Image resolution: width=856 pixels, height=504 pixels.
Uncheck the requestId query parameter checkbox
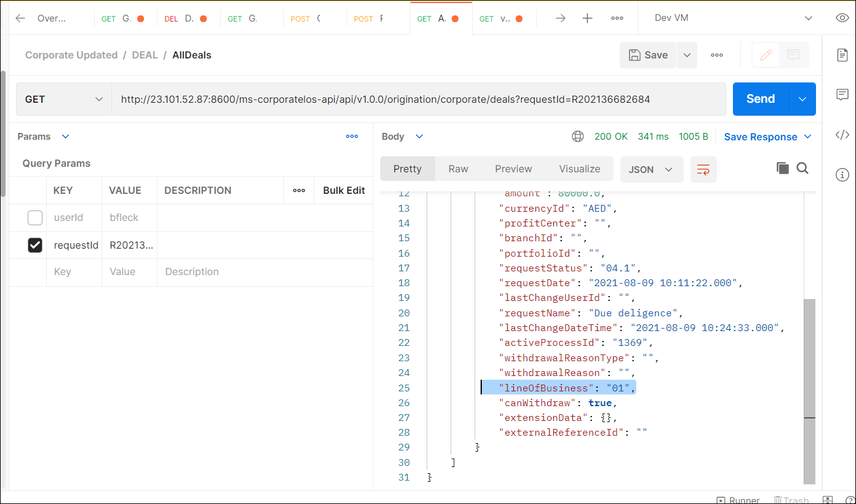[x=35, y=245]
